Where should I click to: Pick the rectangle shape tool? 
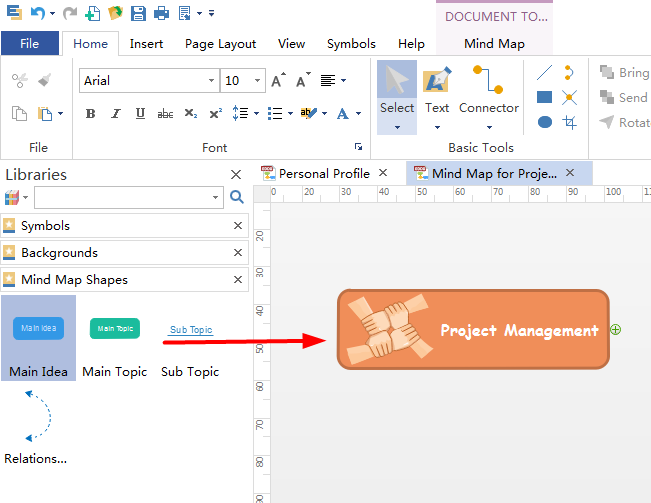545,97
